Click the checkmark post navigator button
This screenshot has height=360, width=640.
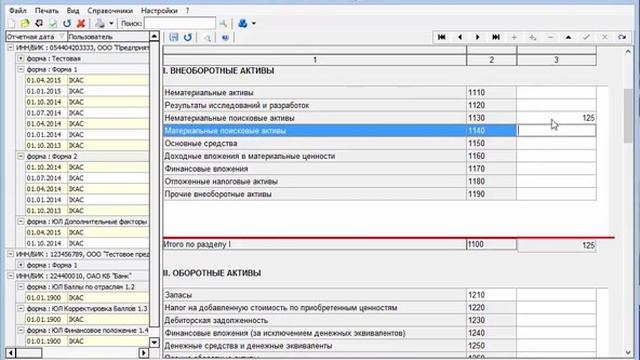pos(587,37)
